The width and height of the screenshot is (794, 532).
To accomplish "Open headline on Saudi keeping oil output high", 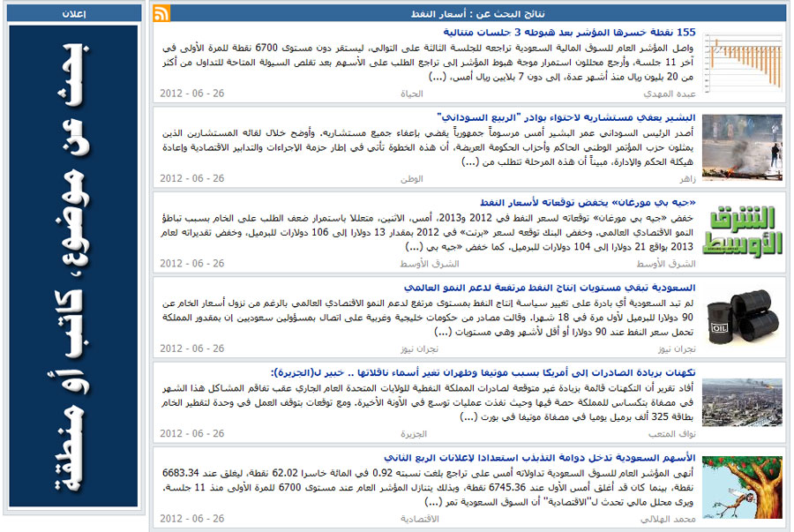I will [550, 288].
